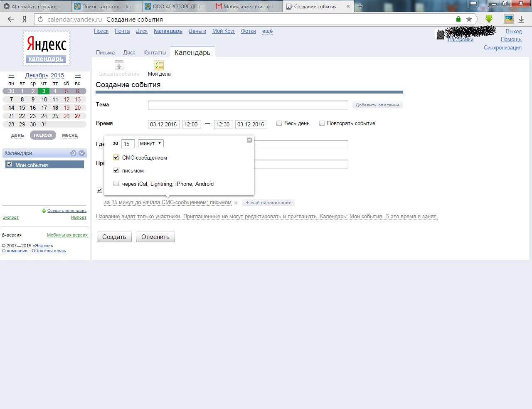This screenshot has height=409, width=532.
Task: Open Почта link in top bar
Action: [122, 31]
